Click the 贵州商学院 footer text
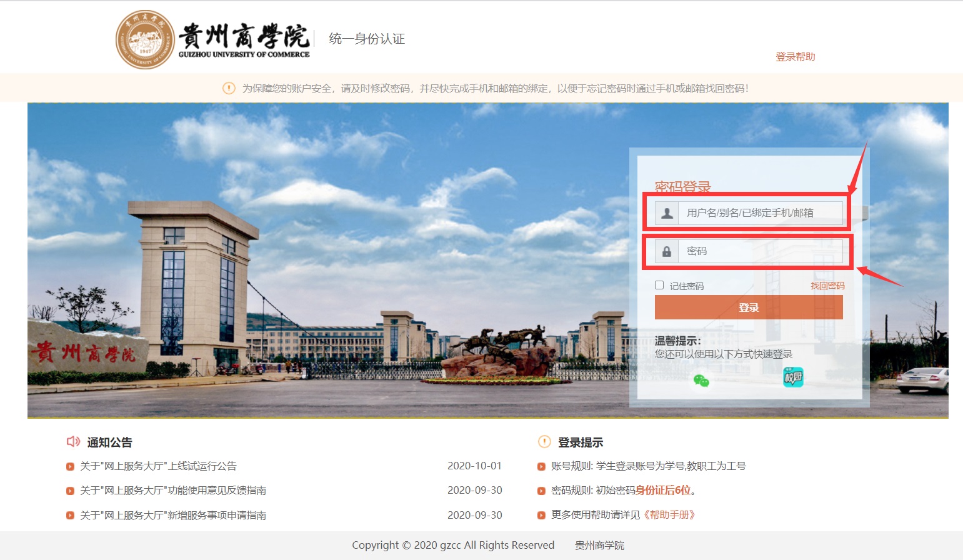 pos(599,545)
